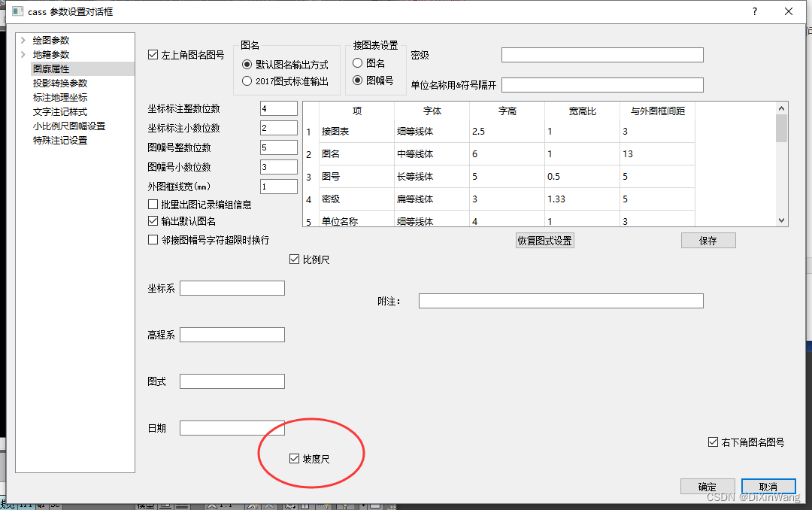812x510 pixels.
Task: Click the 与外图框间距 column header
Action: pyautogui.click(x=657, y=111)
